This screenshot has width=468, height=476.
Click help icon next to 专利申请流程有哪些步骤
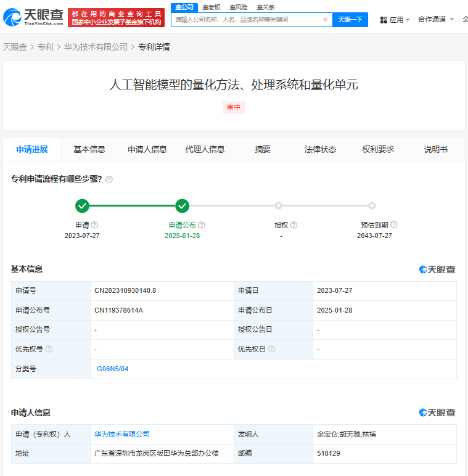tap(109, 179)
